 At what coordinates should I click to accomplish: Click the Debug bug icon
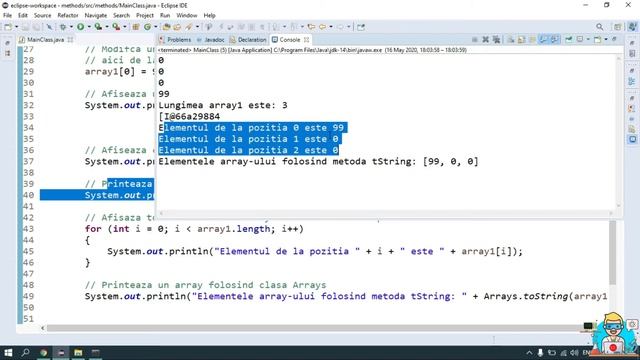tap(63, 27)
